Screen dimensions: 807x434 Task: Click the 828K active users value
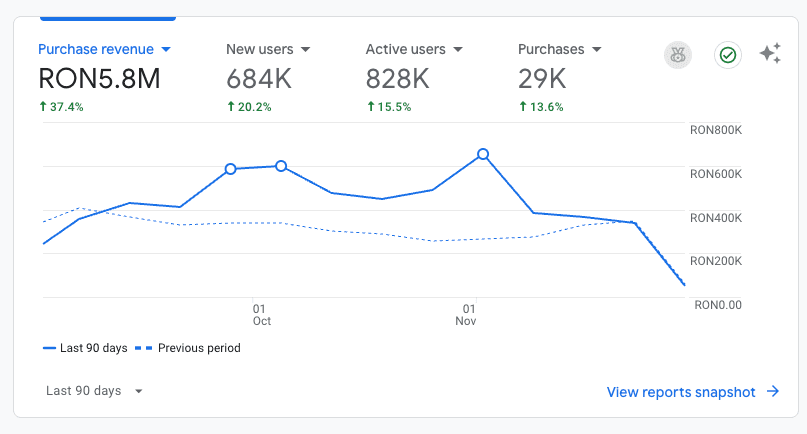(397, 79)
